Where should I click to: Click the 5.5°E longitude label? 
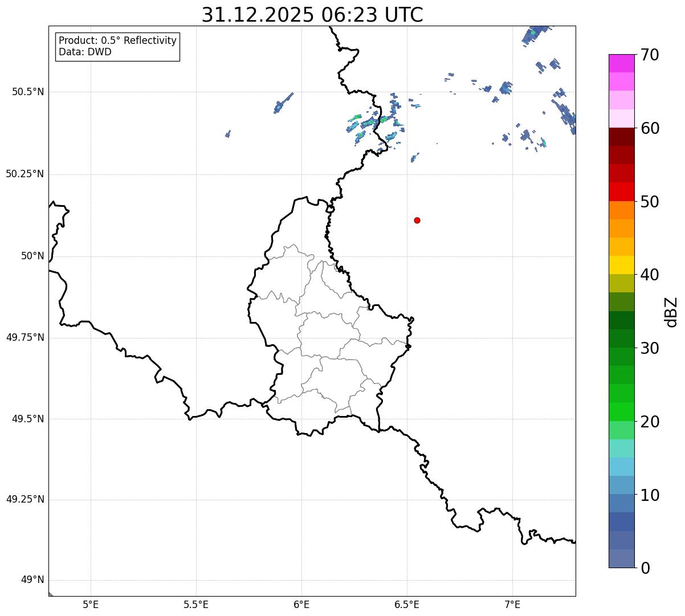(196, 604)
